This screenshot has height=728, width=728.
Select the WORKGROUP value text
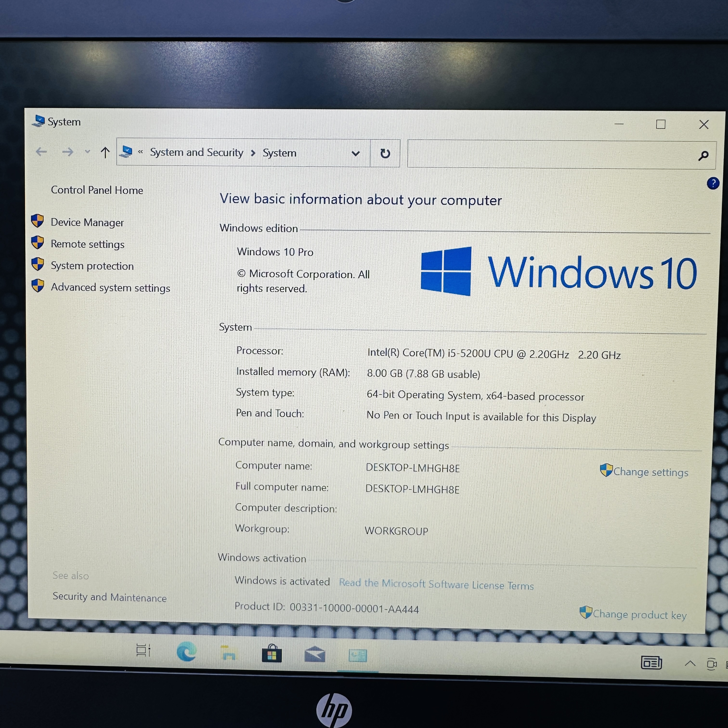click(x=396, y=531)
